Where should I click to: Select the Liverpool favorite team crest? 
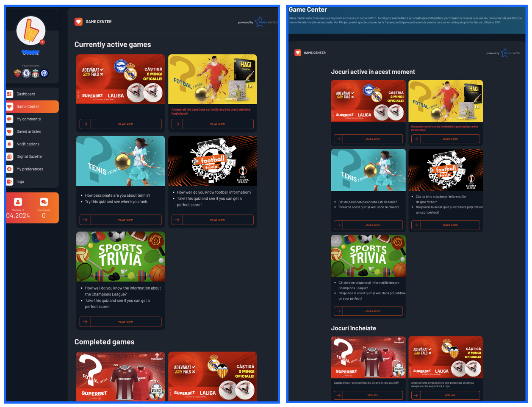pos(36,73)
